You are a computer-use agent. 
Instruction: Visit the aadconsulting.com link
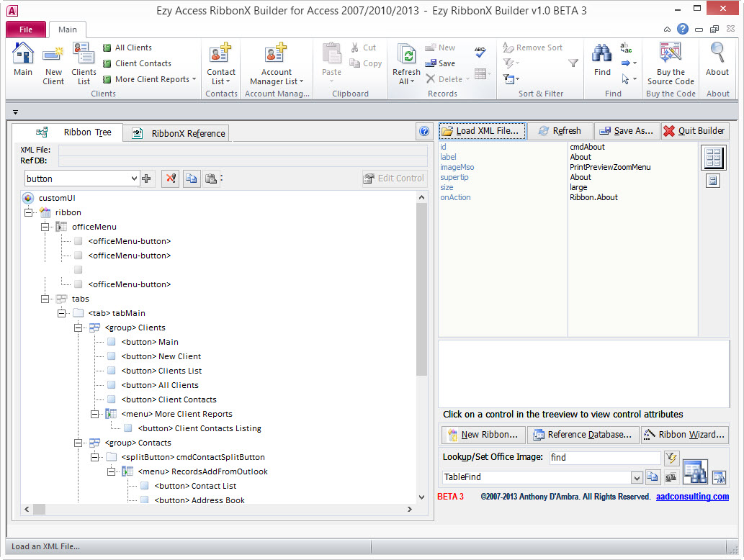tap(692, 496)
